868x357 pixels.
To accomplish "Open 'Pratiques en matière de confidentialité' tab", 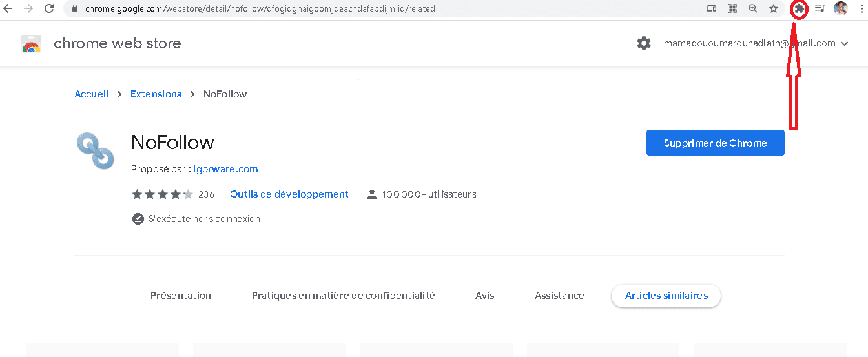I will 344,296.
